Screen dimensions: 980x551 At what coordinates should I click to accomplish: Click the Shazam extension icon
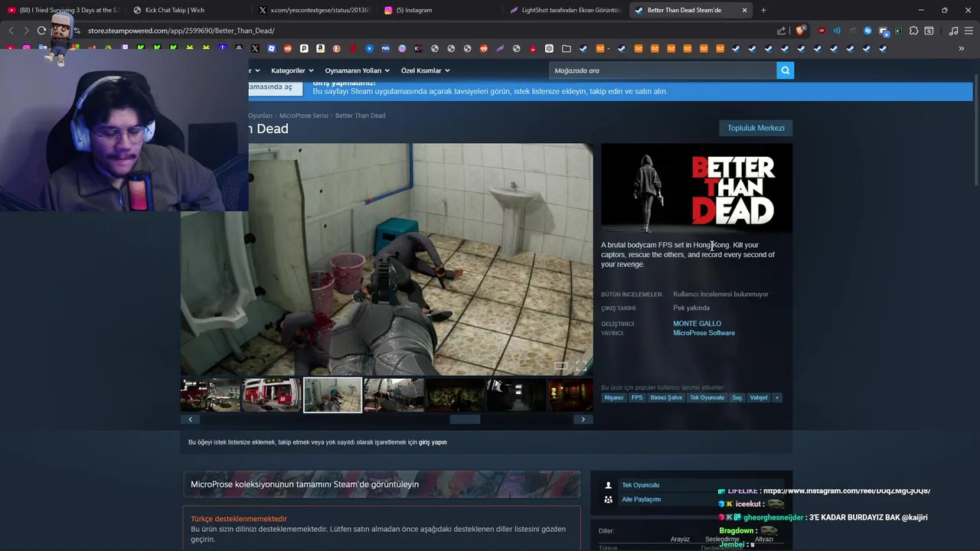[867, 31]
